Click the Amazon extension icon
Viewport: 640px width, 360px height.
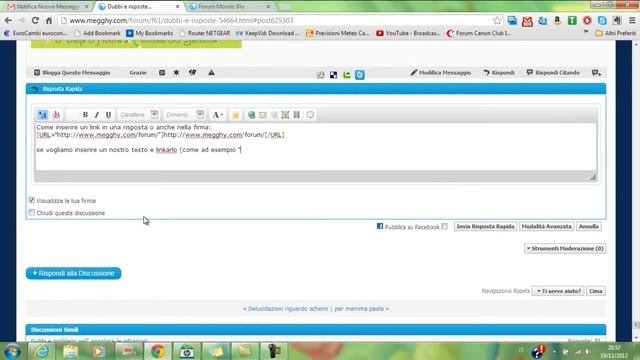point(557,20)
